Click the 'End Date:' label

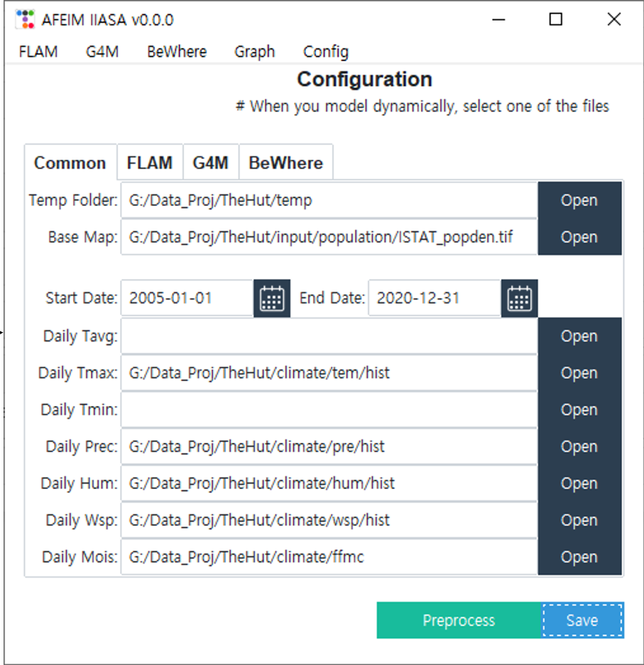pos(332,298)
